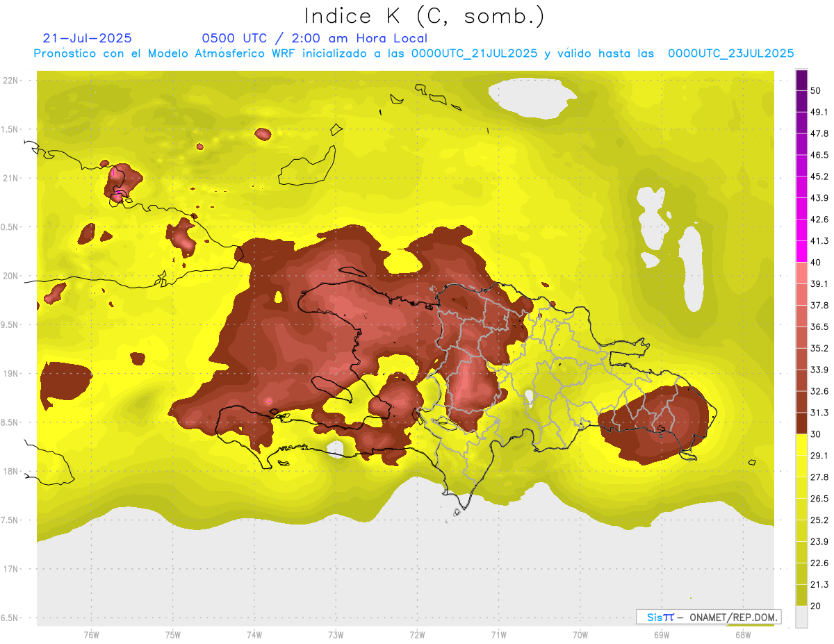Select the dark purple swatch beside 50
834x644 pixels.
pos(801,81)
